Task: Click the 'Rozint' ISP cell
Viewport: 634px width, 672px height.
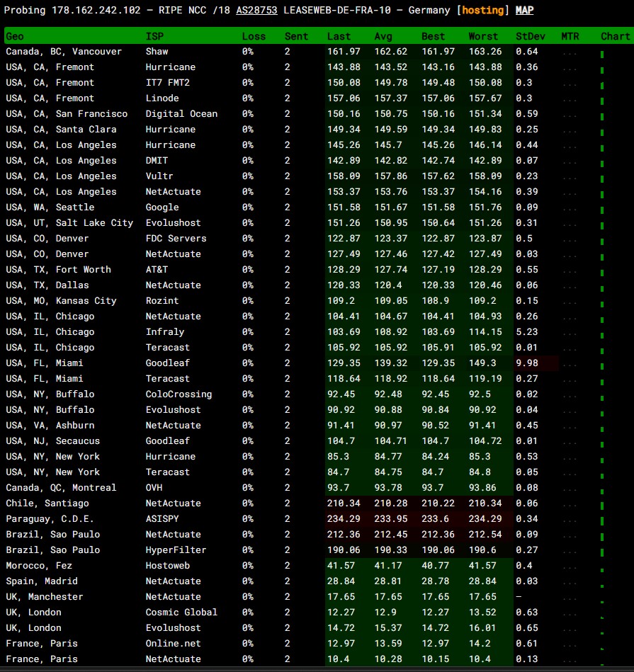Action: (x=162, y=301)
